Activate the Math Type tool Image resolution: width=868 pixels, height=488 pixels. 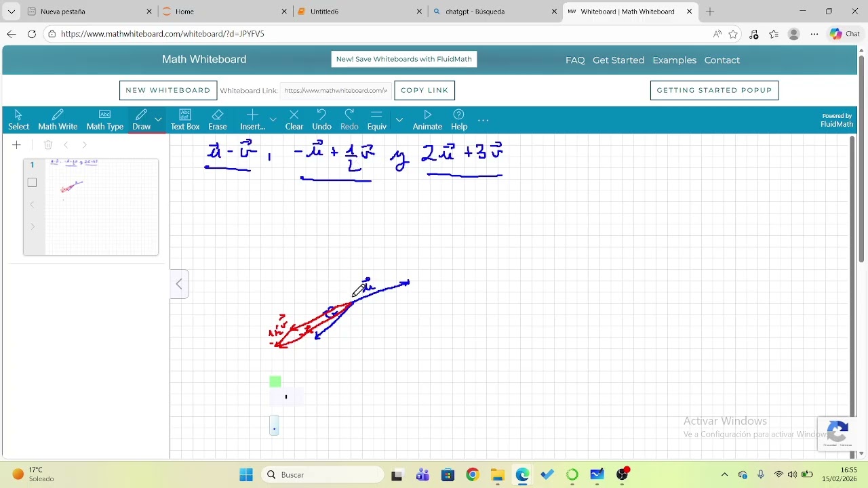pyautogui.click(x=105, y=120)
